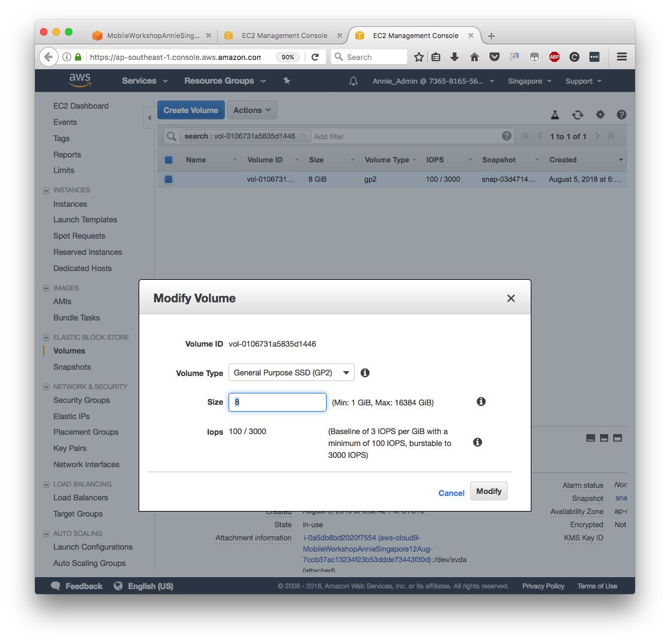Toggle the checkbox for the vol-0106731 row

click(x=169, y=179)
